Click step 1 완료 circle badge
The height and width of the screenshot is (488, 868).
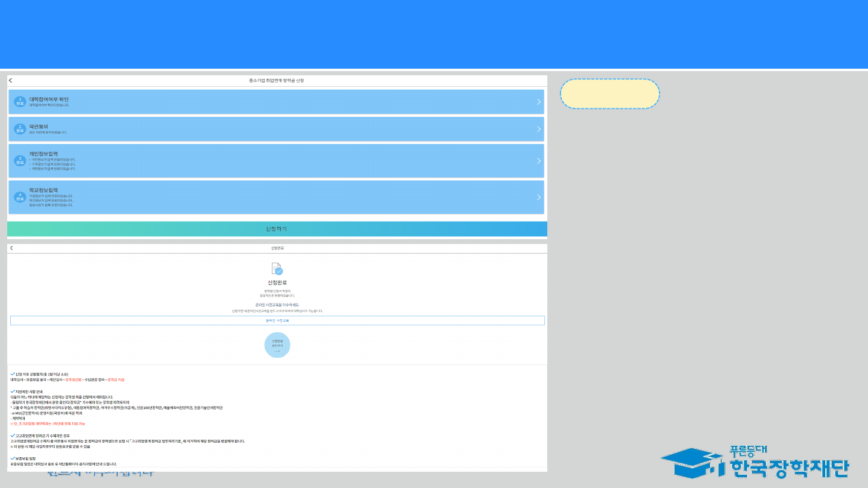(x=20, y=102)
